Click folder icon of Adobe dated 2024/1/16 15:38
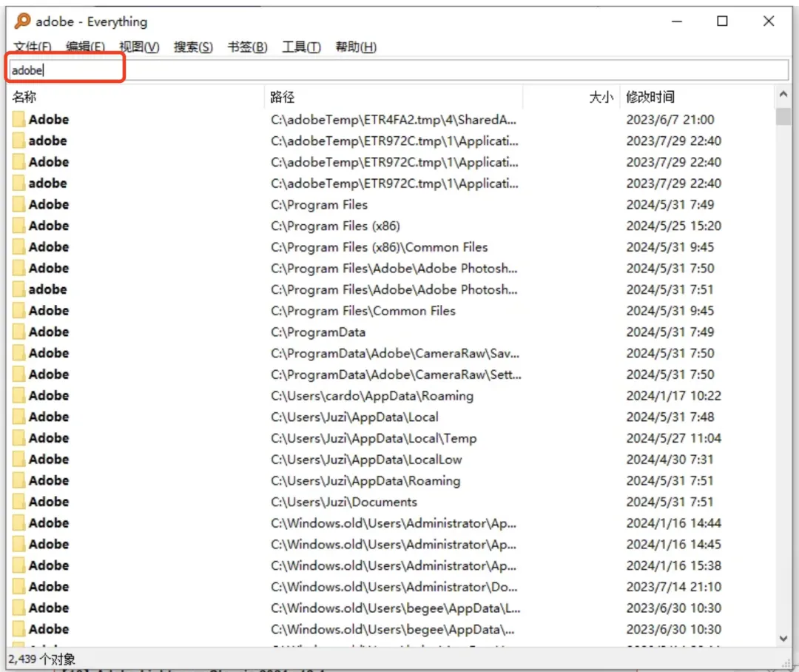Screen dimensions: 799x672 tap(18, 566)
